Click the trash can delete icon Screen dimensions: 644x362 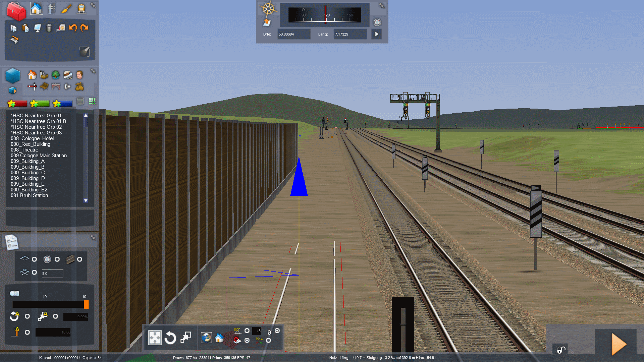tap(49, 28)
